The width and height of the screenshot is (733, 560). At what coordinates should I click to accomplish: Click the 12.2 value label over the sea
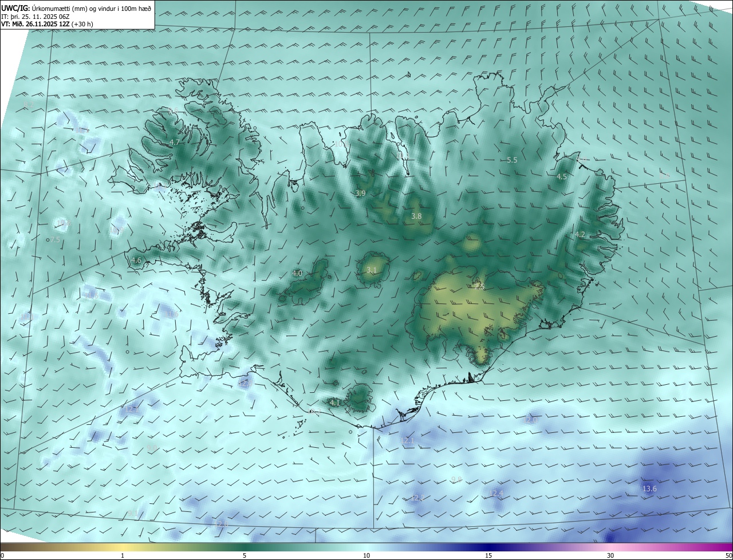417,498
